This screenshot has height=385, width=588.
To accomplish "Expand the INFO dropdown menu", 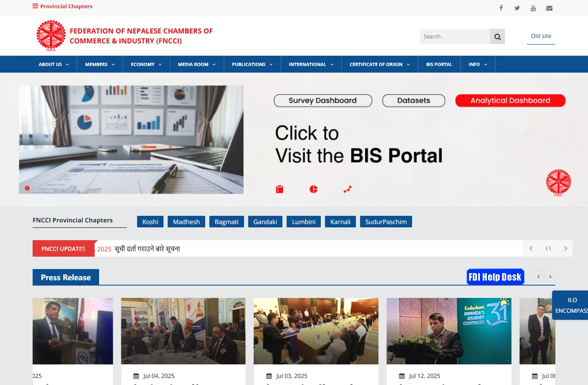I will pos(478,64).
